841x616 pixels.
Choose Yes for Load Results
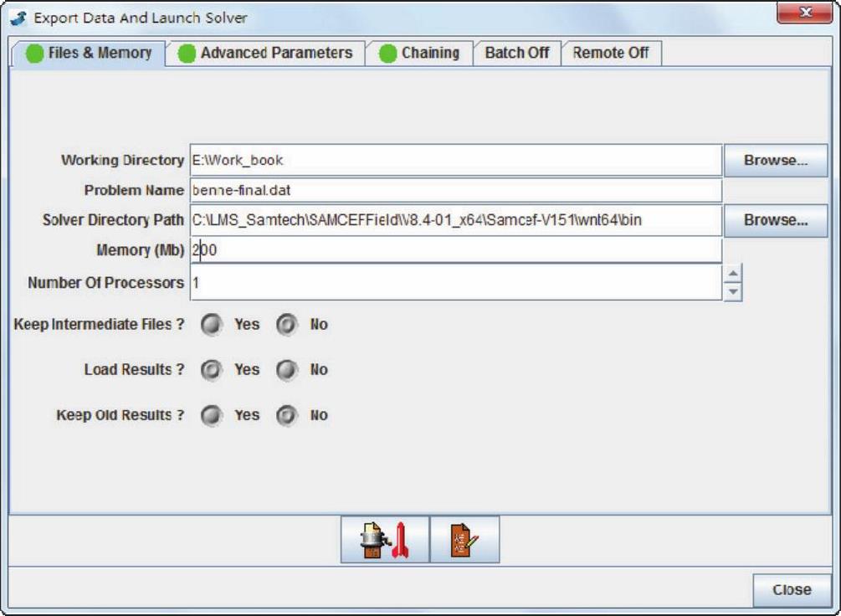pyautogui.click(x=212, y=370)
